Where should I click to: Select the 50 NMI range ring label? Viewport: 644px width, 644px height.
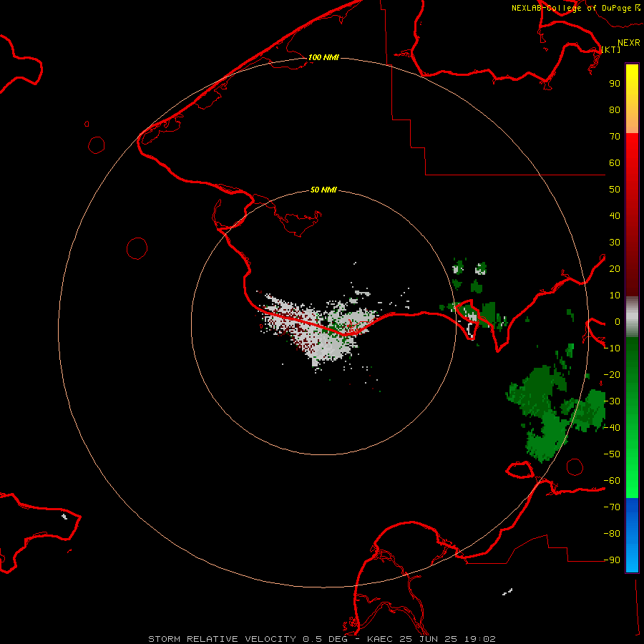point(323,190)
